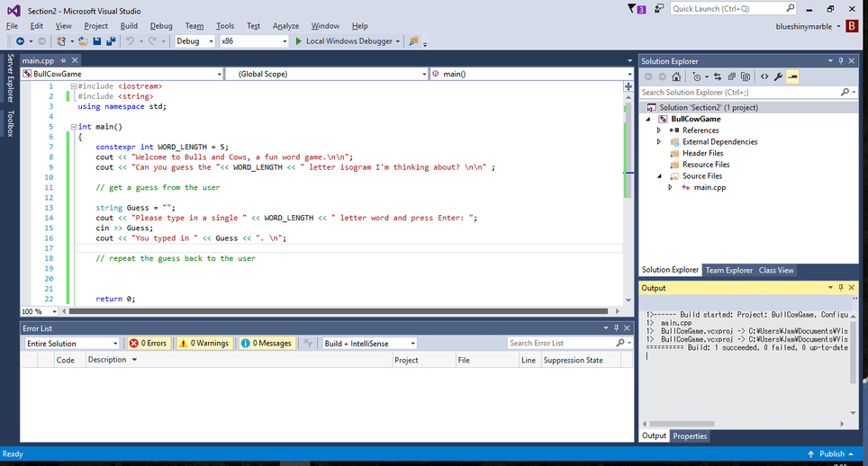Click the Publish button in the status bar
The width and height of the screenshot is (868, 466).
[x=830, y=453]
